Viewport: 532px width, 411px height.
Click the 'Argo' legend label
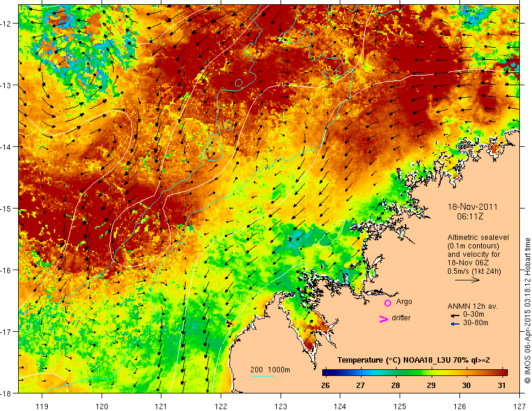[404, 302]
